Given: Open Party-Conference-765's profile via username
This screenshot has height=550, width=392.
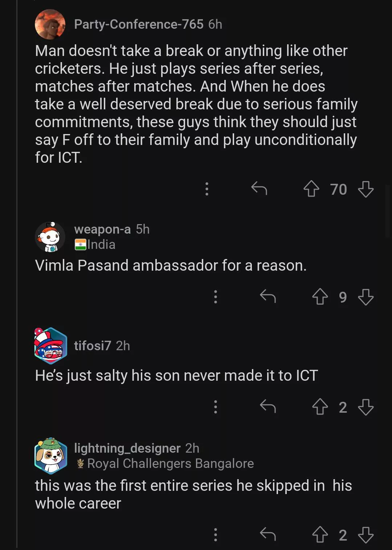Looking at the screenshot, I should [x=139, y=24].
